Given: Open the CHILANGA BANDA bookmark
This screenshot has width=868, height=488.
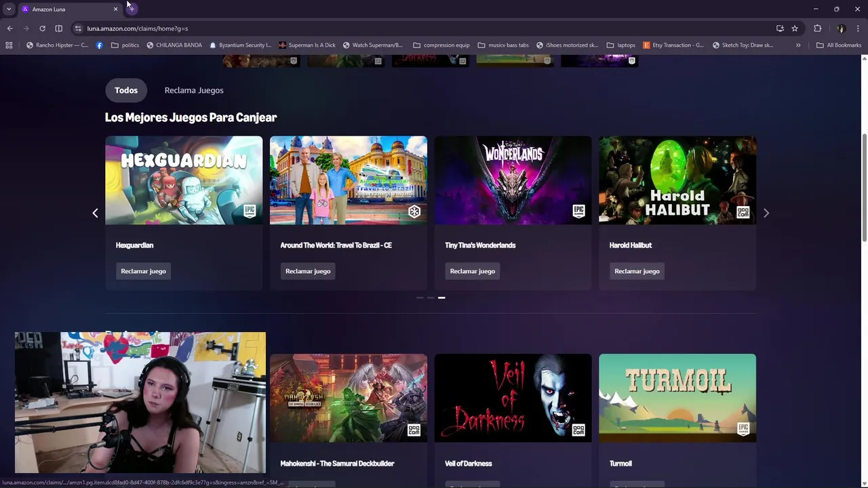Looking at the screenshot, I should 174,45.
